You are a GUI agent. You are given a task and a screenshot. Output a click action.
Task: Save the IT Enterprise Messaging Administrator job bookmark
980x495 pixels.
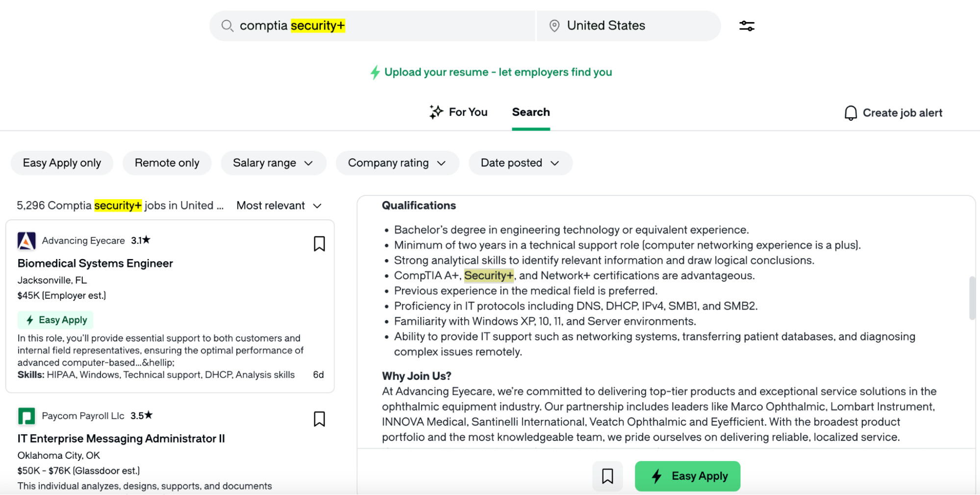tap(319, 419)
